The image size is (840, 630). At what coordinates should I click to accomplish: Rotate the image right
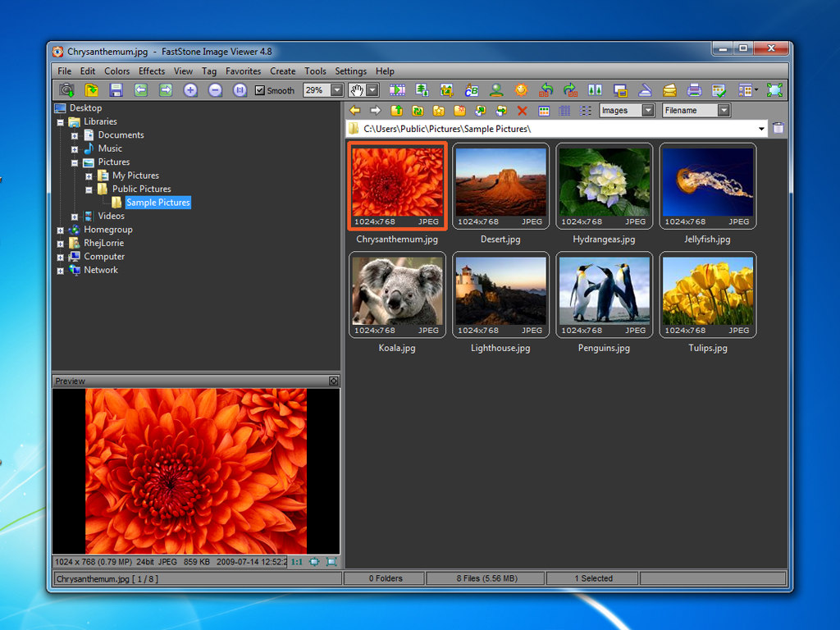pos(571,90)
